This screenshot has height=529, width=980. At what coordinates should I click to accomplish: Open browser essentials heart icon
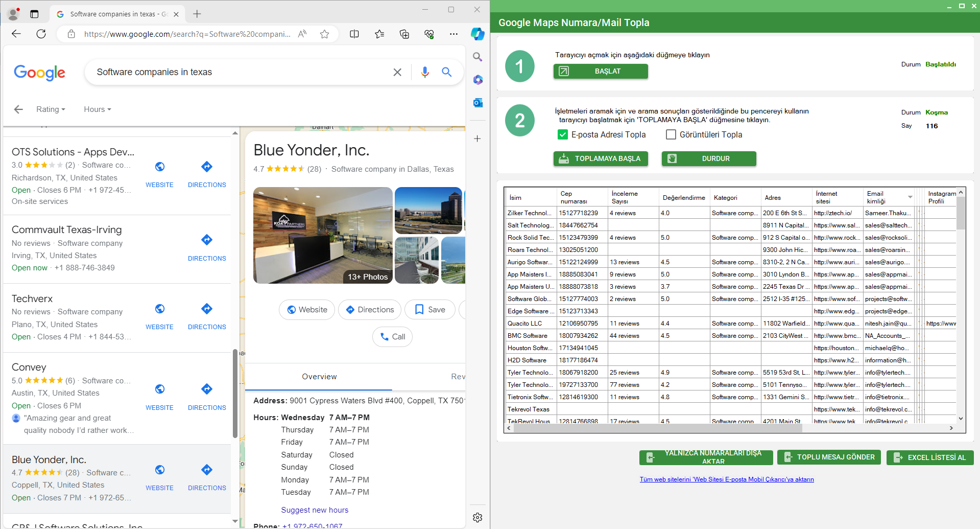[x=429, y=34]
